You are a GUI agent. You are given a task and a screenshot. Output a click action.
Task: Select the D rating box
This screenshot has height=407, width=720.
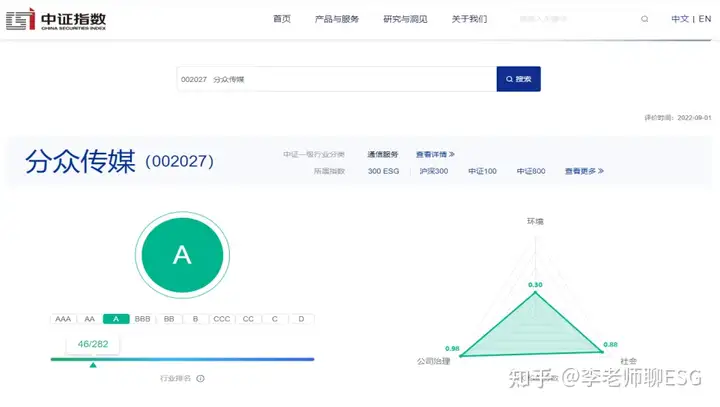pos(301,319)
